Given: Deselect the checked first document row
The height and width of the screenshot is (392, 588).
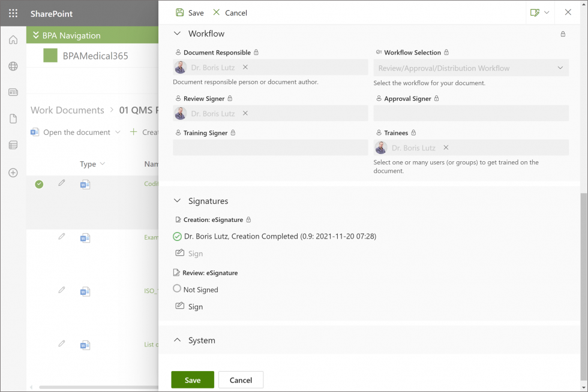Looking at the screenshot, I should (x=39, y=184).
